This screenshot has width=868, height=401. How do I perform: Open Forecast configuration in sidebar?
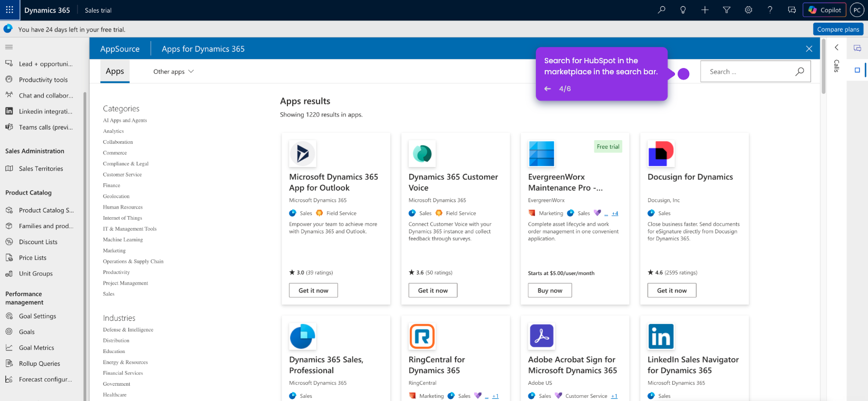tap(39, 379)
